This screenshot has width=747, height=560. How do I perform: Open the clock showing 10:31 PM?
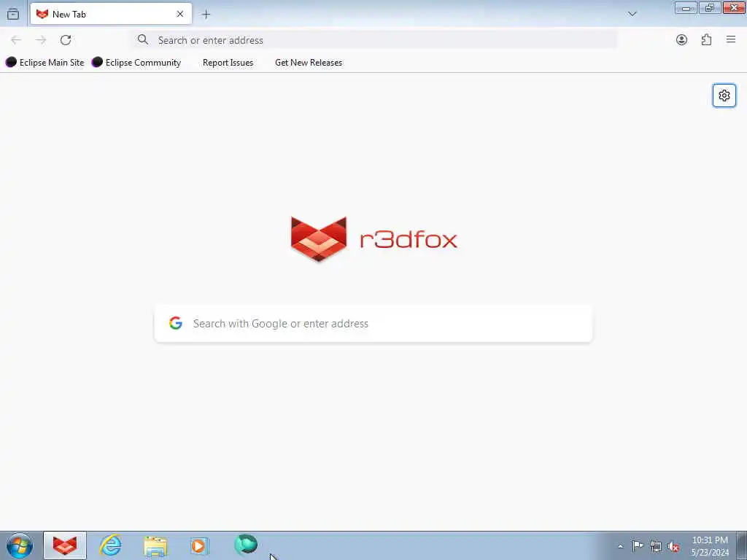click(710, 545)
